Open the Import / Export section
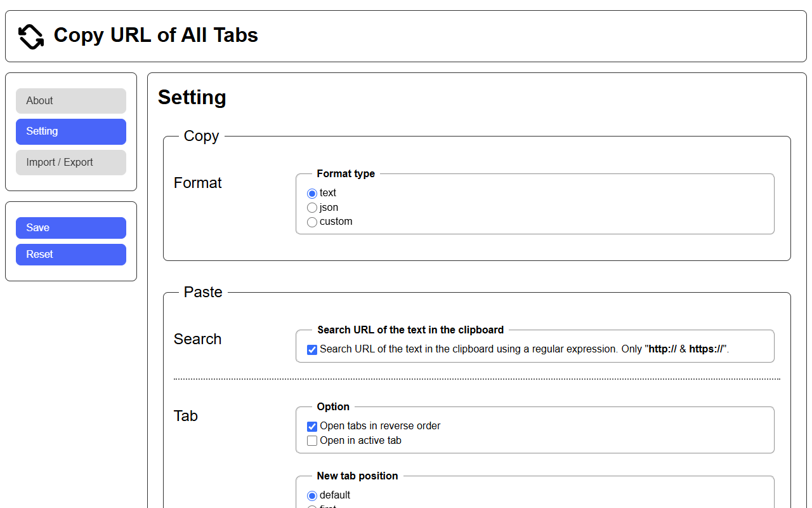812x508 pixels. [70, 162]
